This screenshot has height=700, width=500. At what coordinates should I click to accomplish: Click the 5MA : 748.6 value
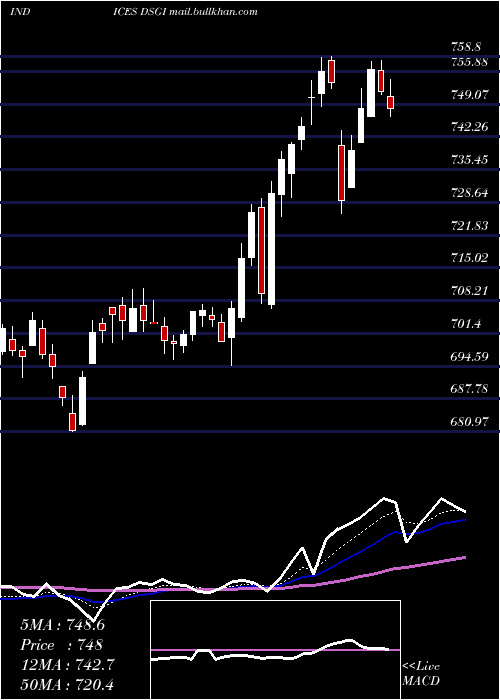[x=62, y=625]
